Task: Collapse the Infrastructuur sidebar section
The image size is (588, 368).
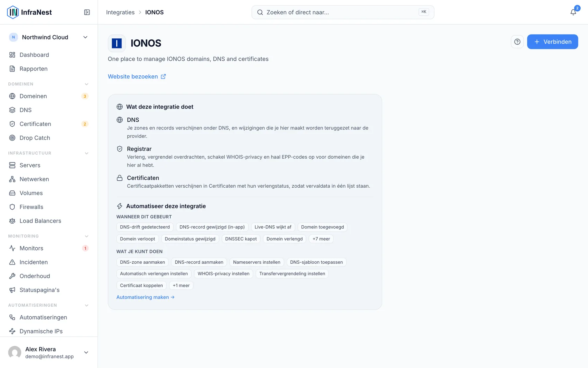Action: pyautogui.click(x=87, y=153)
